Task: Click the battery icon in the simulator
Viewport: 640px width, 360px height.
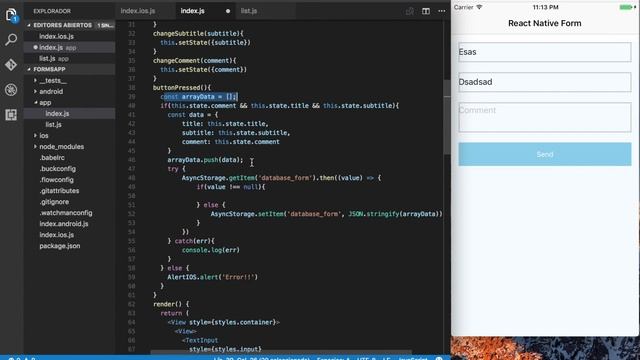Action: pos(627,7)
